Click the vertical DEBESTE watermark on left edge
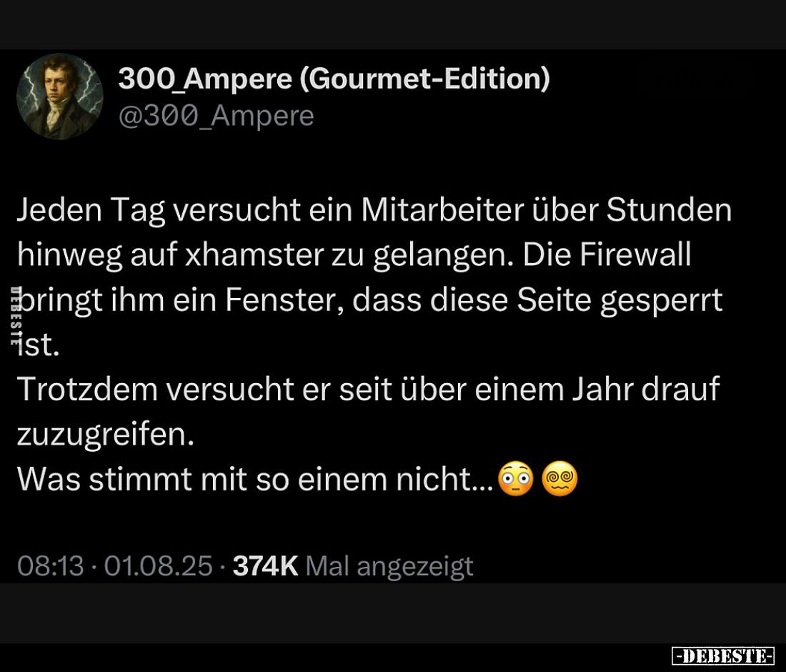 (16, 316)
